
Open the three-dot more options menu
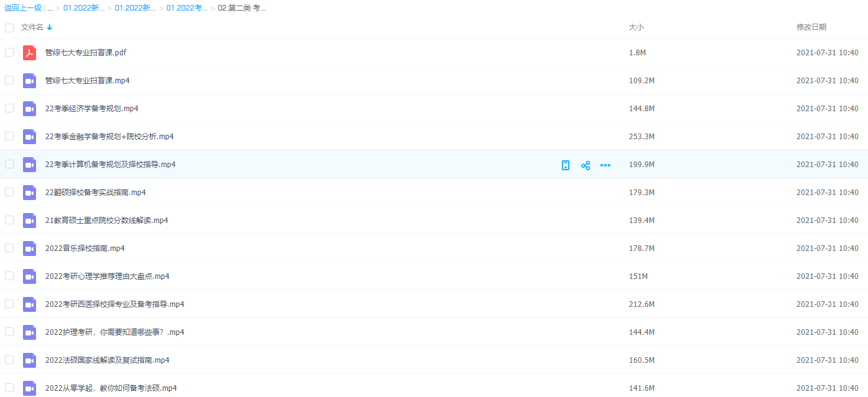pos(605,165)
